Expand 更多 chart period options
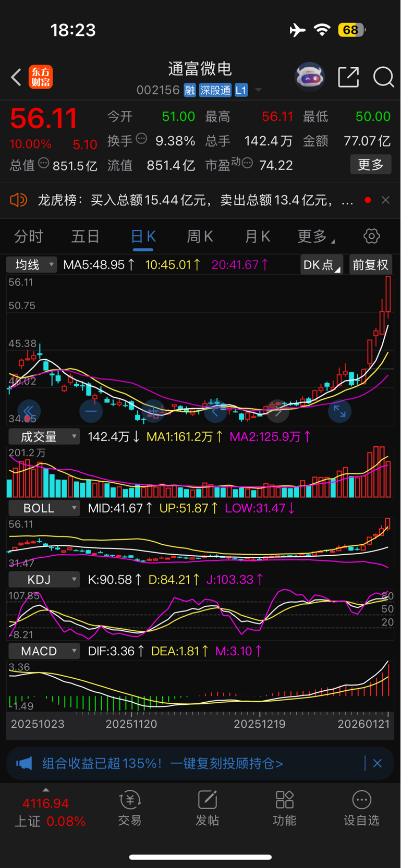The width and height of the screenshot is (401, 868). [x=316, y=236]
